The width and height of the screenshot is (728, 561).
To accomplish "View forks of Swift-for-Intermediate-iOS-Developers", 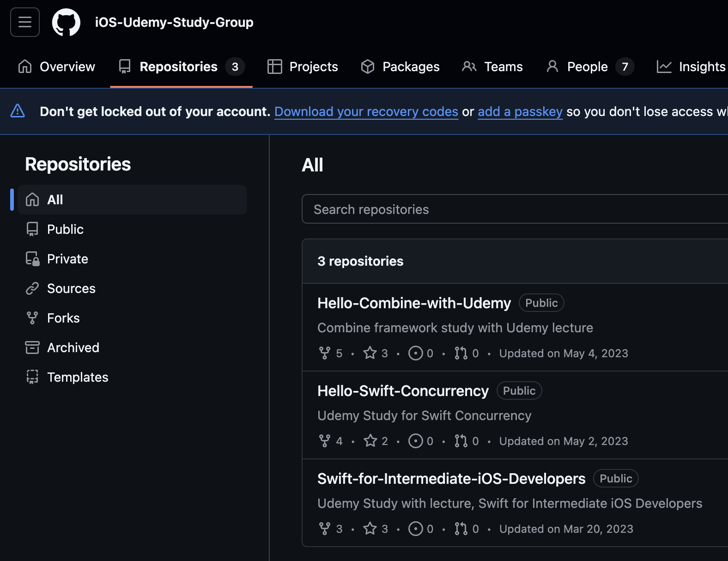I will [x=331, y=529].
